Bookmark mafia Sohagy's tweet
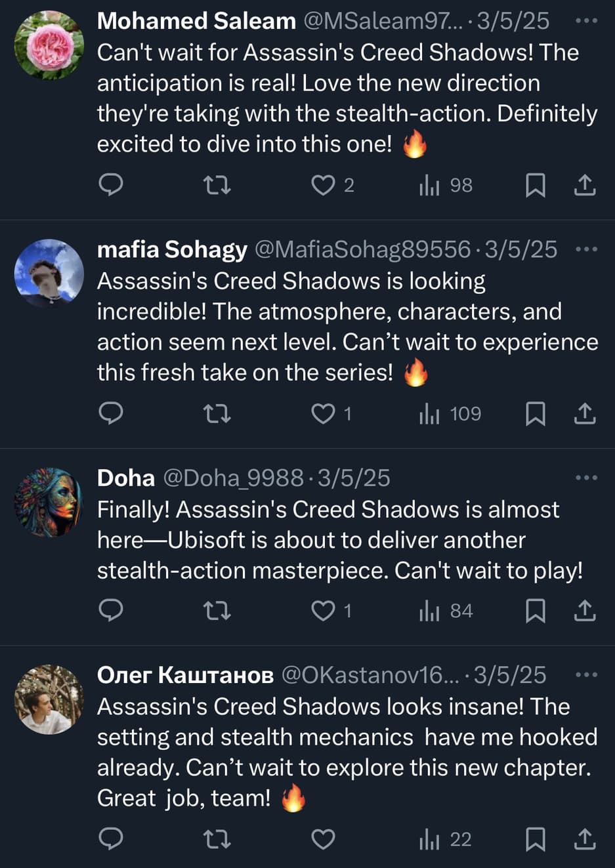 coord(536,414)
